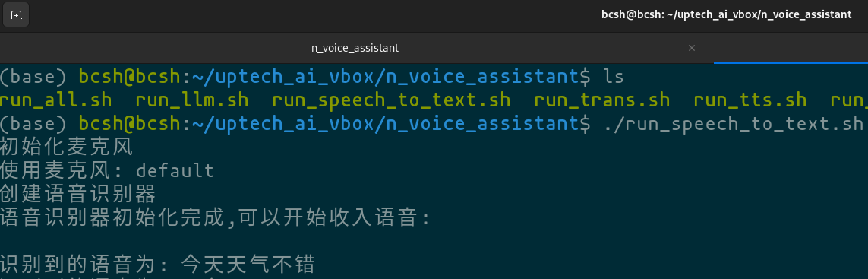Click run_tts.sh in the ls output
This screenshot has height=279, width=868.
click(750, 100)
